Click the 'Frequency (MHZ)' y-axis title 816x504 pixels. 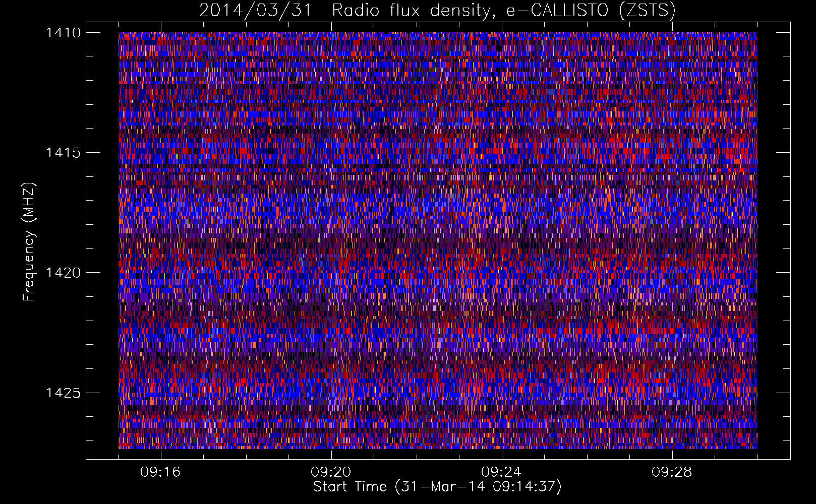tap(29, 242)
